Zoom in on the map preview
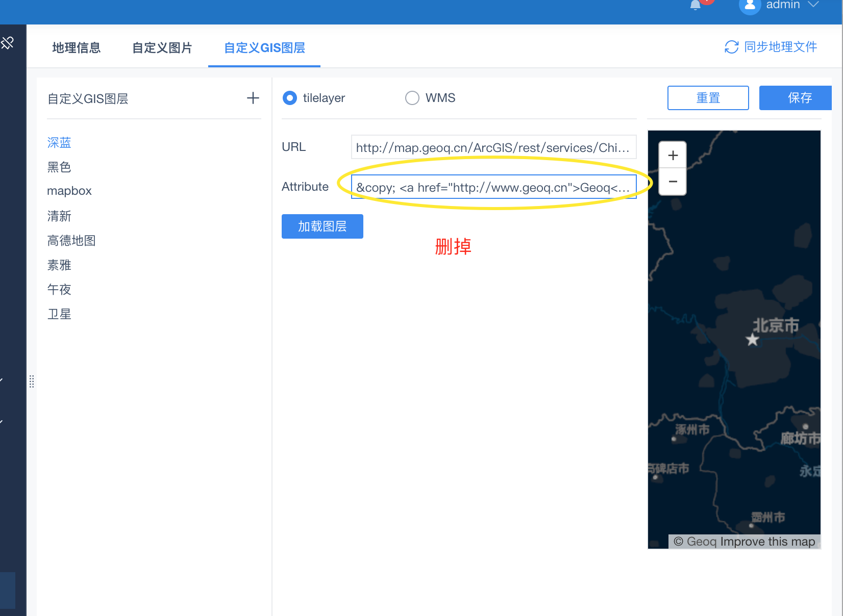 click(x=673, y=155)
